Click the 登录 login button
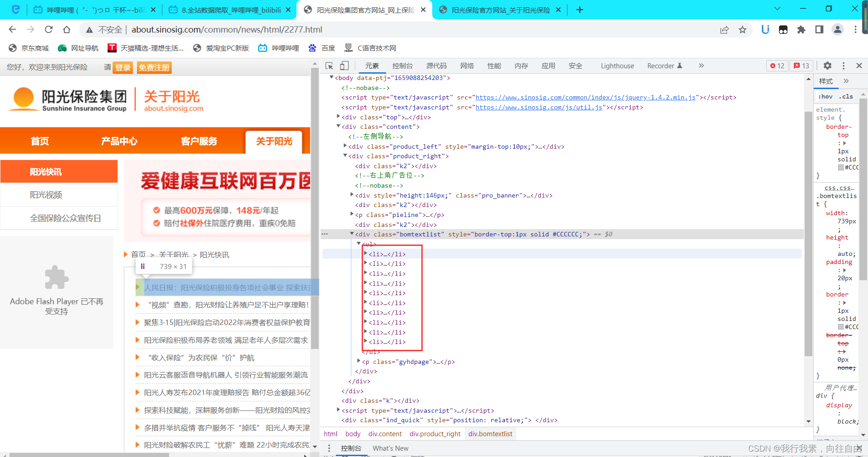868x457 pixels. click(x=123, y=67)
